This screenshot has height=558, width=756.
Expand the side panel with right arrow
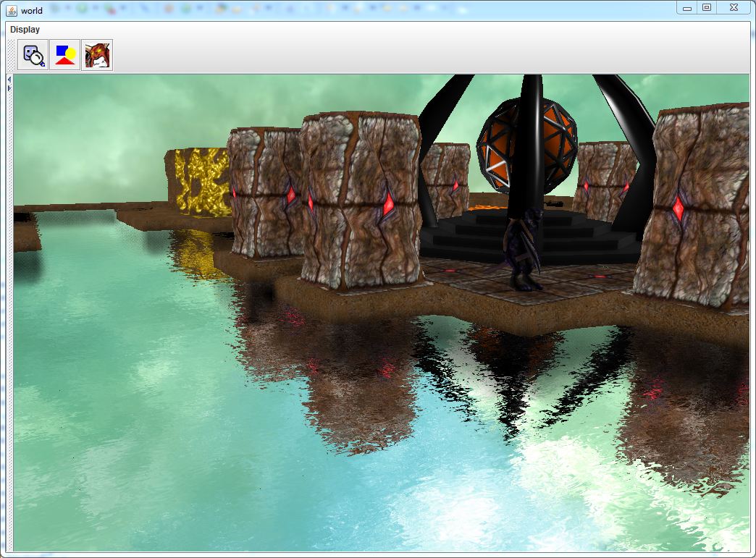tap(9, 88)
